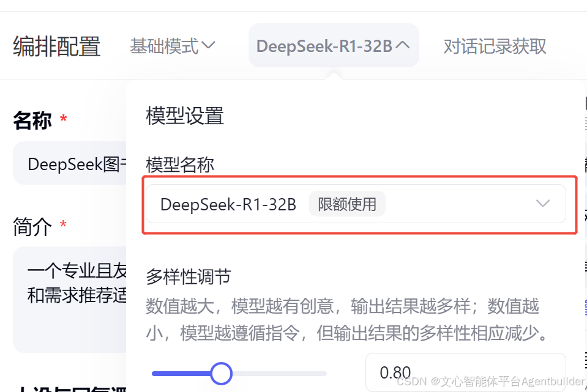Screen dimensions: 587x392
Task: Click the 模型设置 panel title
Action: click(x=185, y=116)
